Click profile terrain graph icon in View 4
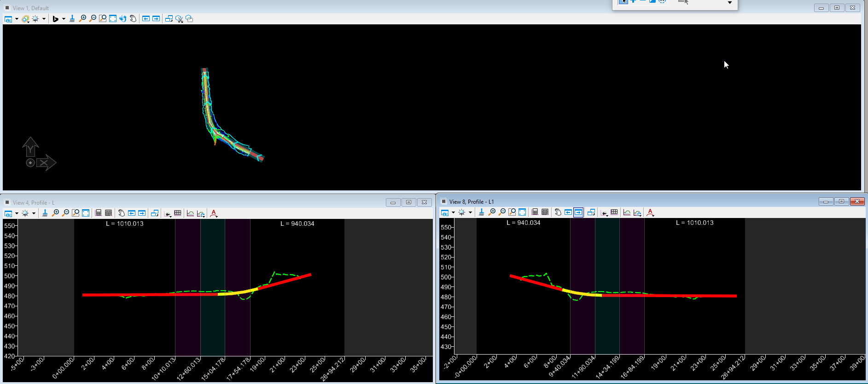The height and width of the screenshot is (384, 868). point(190,213)
